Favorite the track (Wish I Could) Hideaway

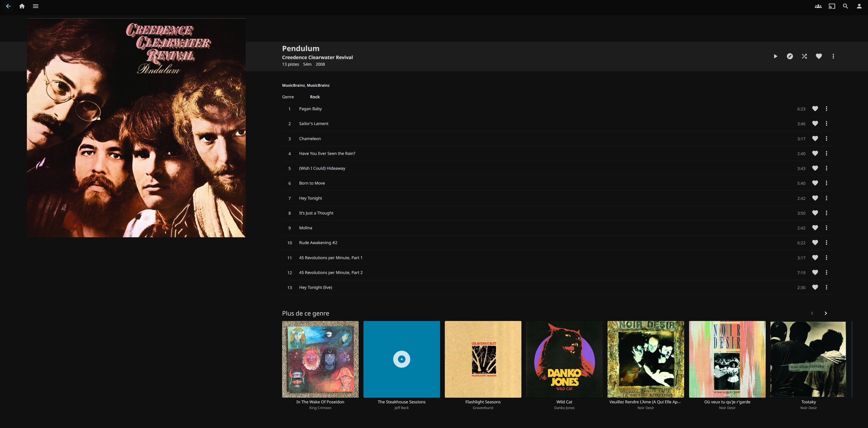(x=815, y=168)
